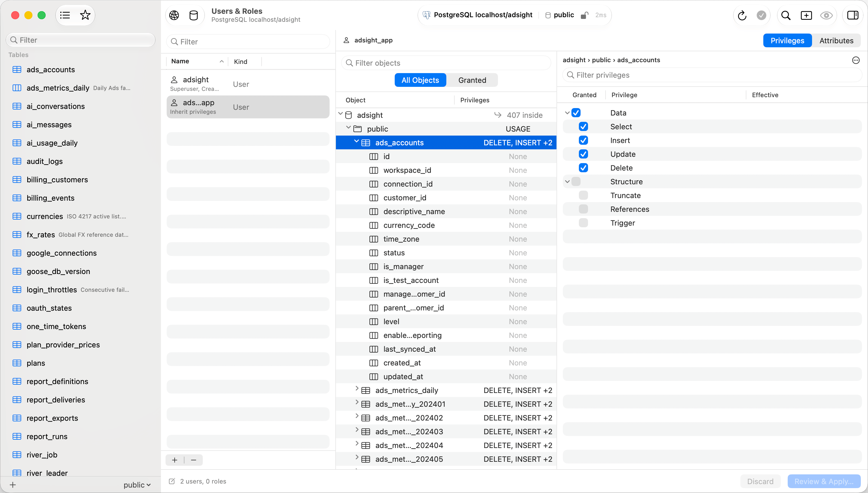Click the tables Filter field in sidebar
Image resolution: width=868 pixels, height=493 pixels.
click(x=81, y=40)
